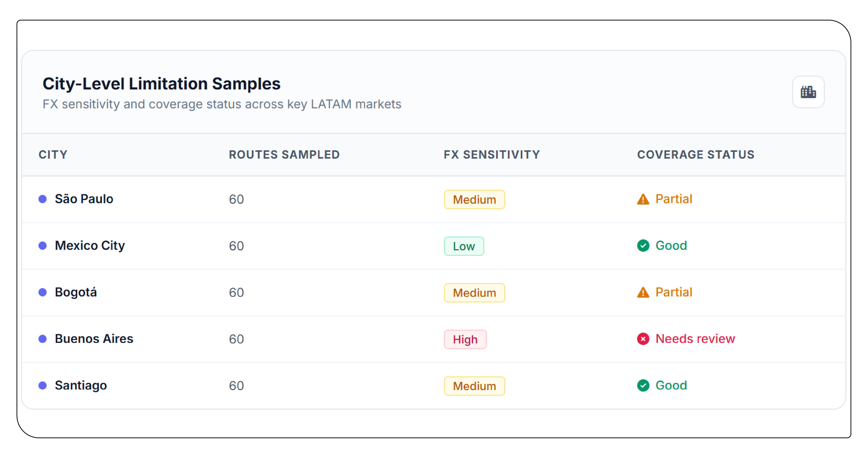
Task: Sort by the City column header
Action: [x=53, y=154]
